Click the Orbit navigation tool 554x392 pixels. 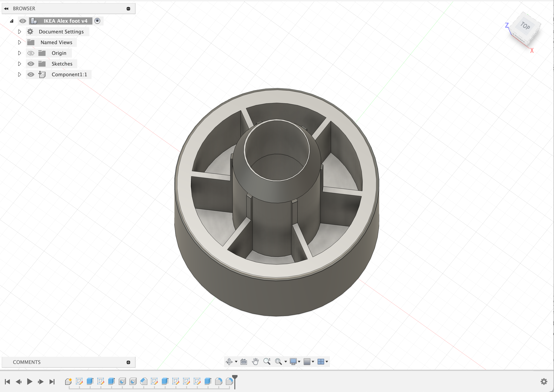229,361
